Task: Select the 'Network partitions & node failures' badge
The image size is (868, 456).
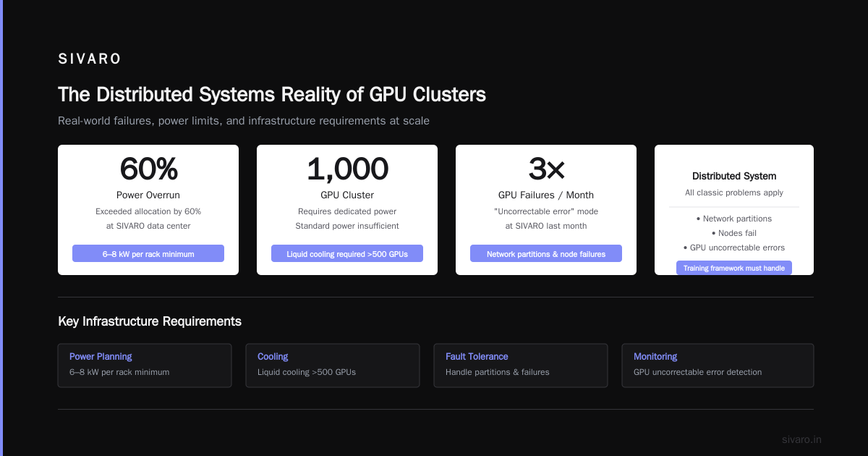Action: (x=546, y=253)
